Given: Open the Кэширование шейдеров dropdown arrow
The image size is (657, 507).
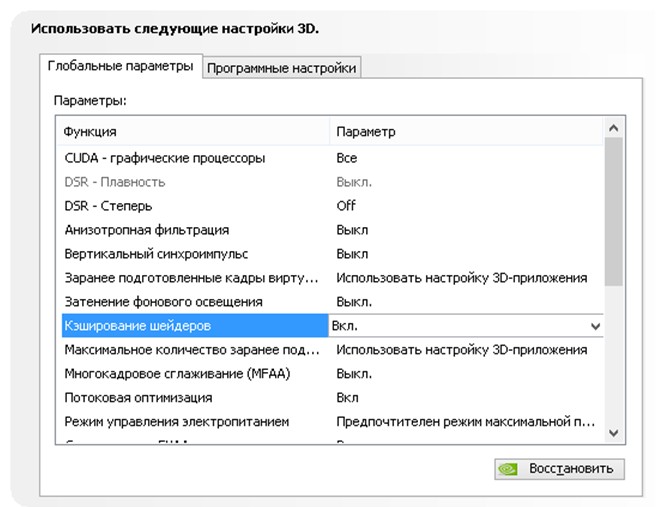Looking at the screenshot, I should coord(596,326).
